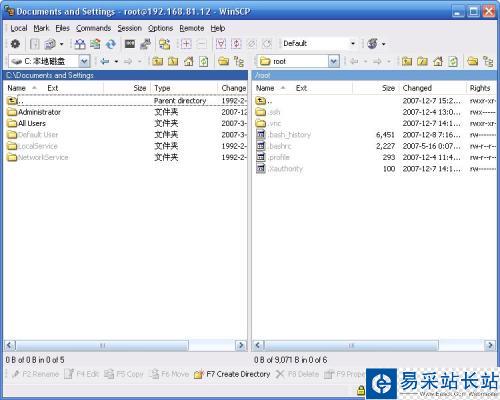Image resolution: width=500 pixels, height=400 pixels.
Task: Click the F6 Move button
Action: (169, 374)
